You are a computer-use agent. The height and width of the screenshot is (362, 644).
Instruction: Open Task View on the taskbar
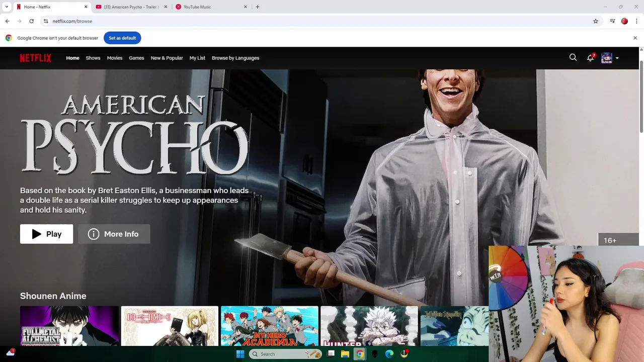click(331, 354)
